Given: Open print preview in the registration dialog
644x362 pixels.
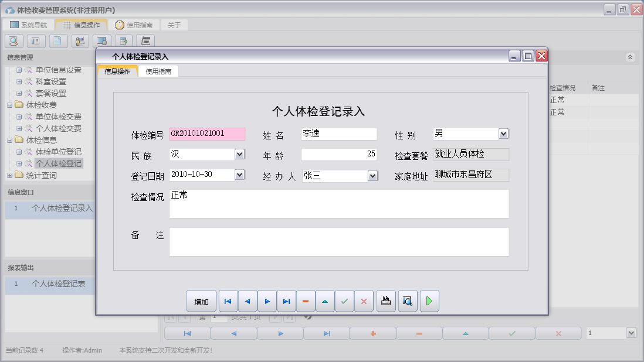Looking at the screenshot, I should click(407, 300).
